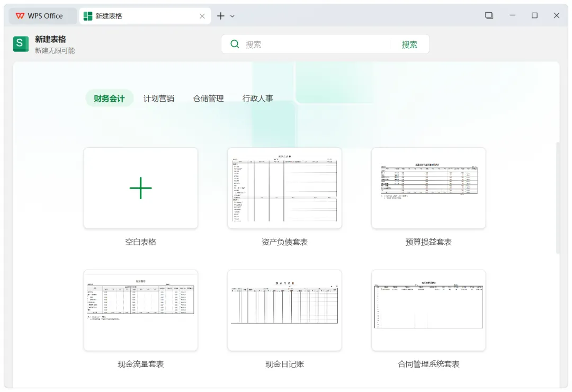Create a blank sheet via plus thumbnail

[x=141, y=188]
